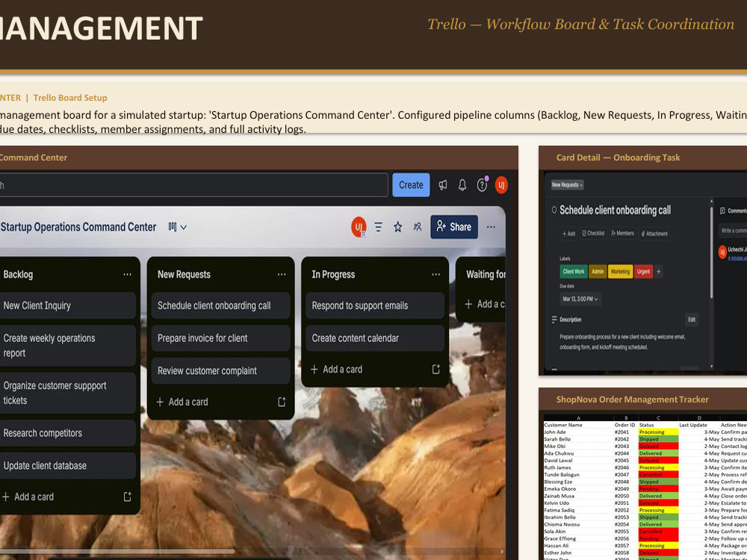
Task: Expand the Mar 13, 3:00 PM due date dropdown
Action: click(x=580, y=299)
